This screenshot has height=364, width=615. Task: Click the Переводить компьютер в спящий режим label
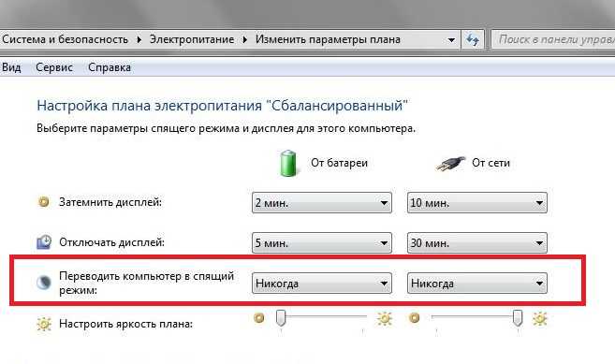[x=146, y=284]
